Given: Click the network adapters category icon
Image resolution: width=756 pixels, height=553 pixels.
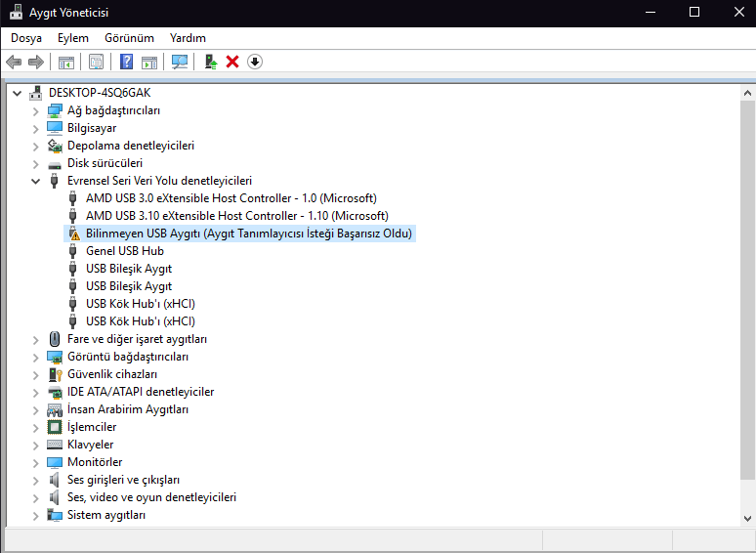Looking at the screenshot, I should (x=55, y=110).
